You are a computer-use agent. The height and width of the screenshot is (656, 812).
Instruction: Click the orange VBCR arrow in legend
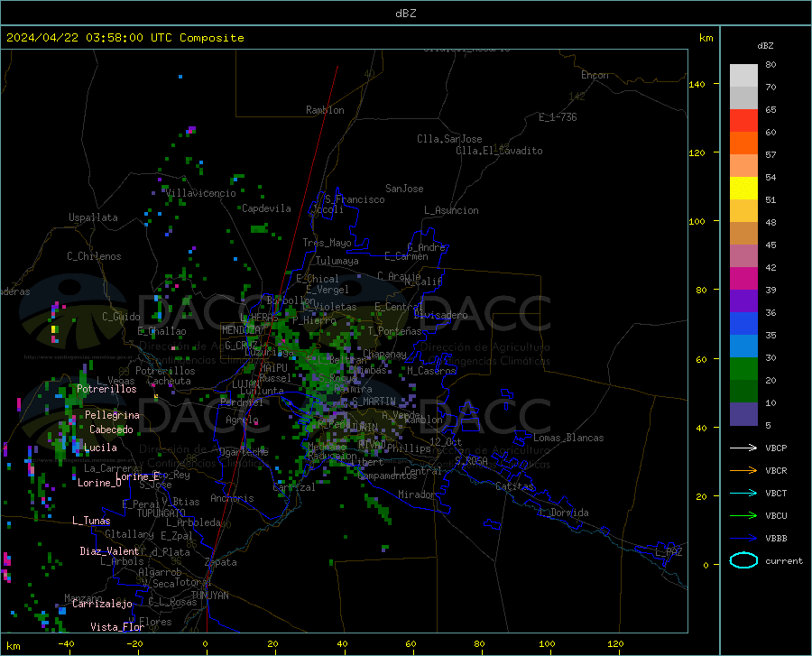[743, 471]
